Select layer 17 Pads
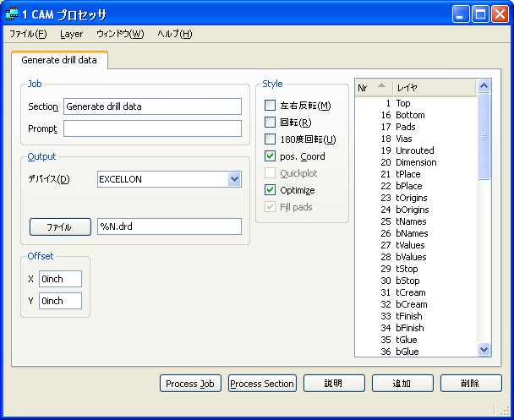 (x=416, y=127)
